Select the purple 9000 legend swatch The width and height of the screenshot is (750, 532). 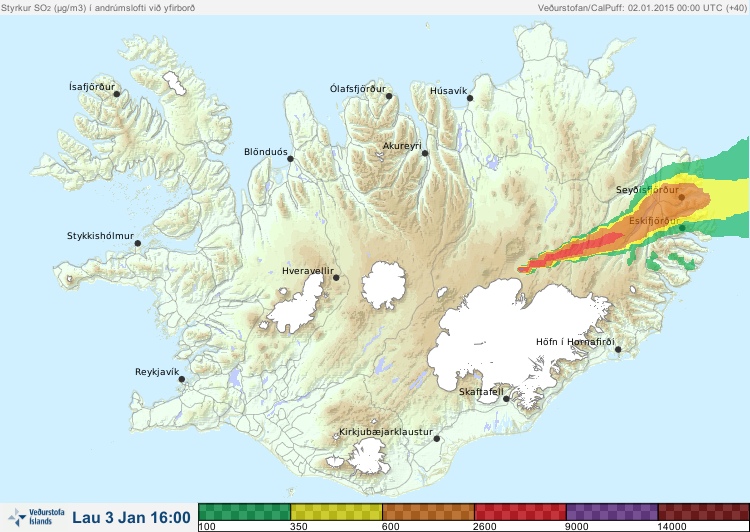(x=612, y=512)
